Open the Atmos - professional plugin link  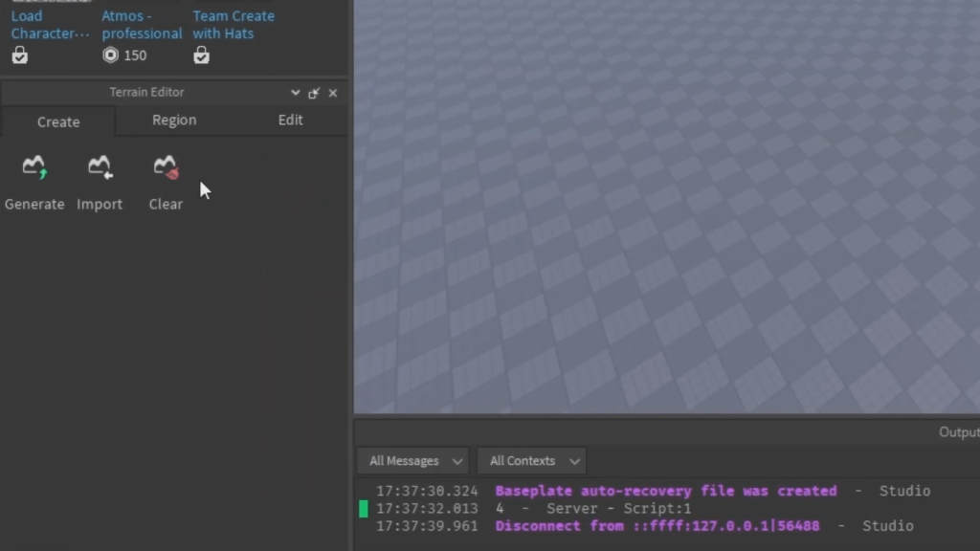coord(142,24)
